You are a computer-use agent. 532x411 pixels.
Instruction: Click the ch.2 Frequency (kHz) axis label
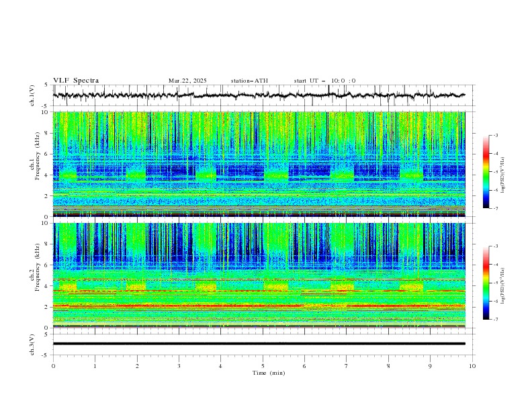tap(35, 266)
